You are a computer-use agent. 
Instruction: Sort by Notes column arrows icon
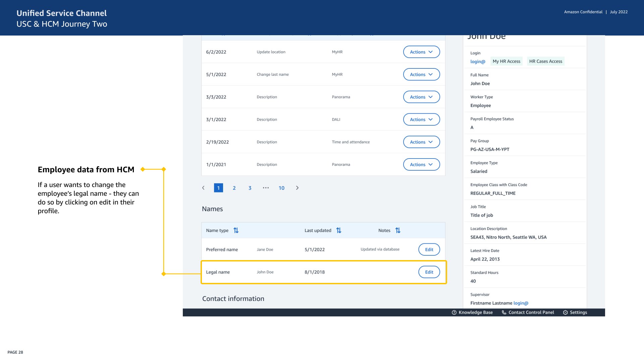398,230
